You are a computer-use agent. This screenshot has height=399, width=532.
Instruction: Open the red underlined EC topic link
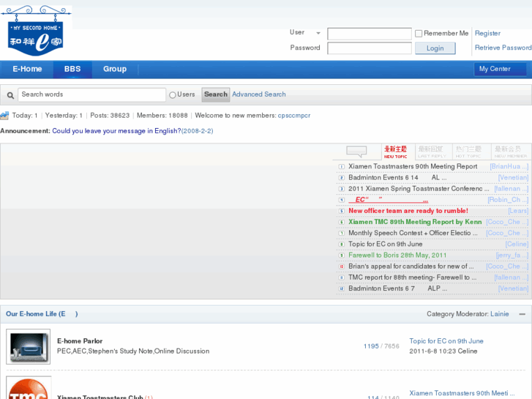coord(388,200)
